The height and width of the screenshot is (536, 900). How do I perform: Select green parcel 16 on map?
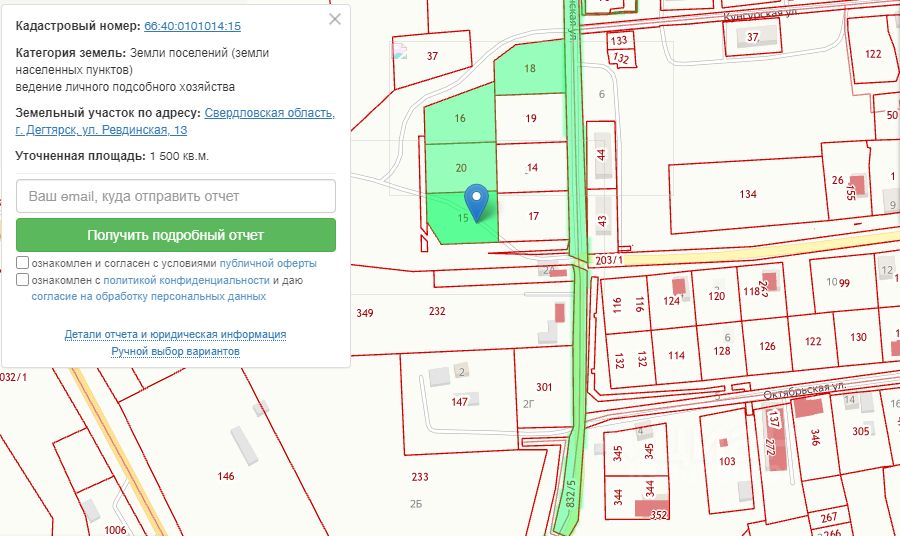point(460,118)
